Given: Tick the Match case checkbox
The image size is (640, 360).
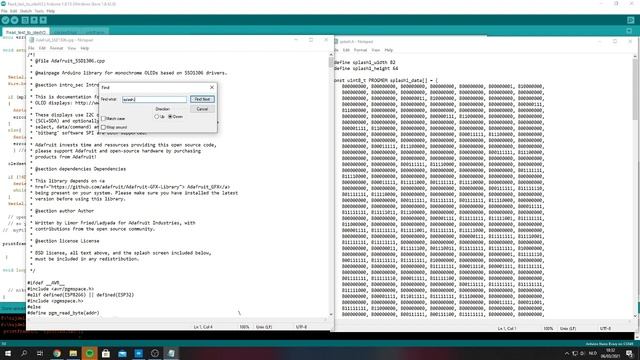Looking at the screenshot, I should [104, 118].
